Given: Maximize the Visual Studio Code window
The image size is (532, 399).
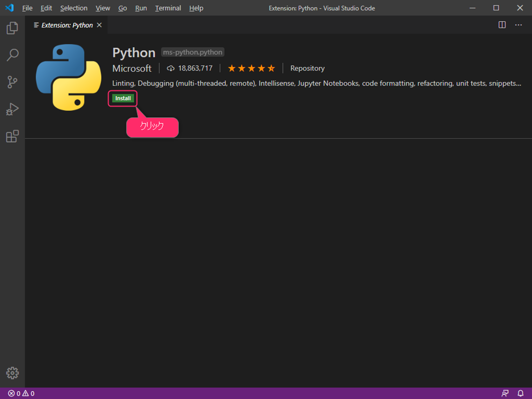Looking at the screenshot, I should pos(496,8).
